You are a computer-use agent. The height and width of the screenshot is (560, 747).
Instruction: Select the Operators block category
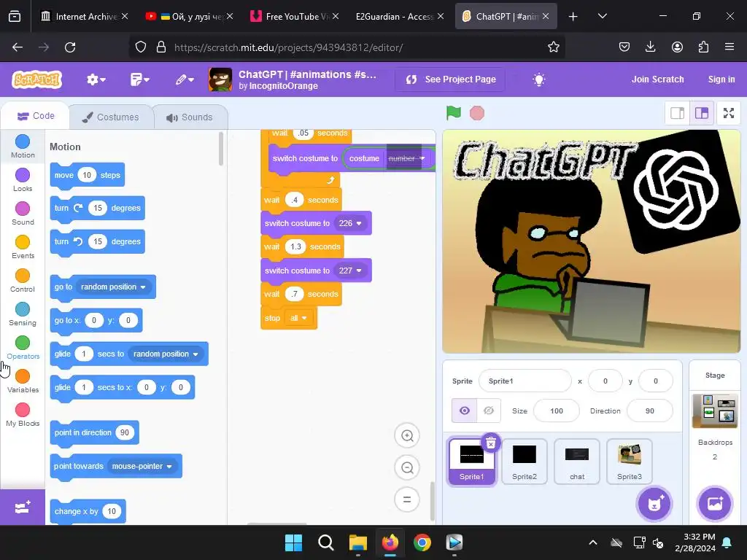click(x=23, y=348)
